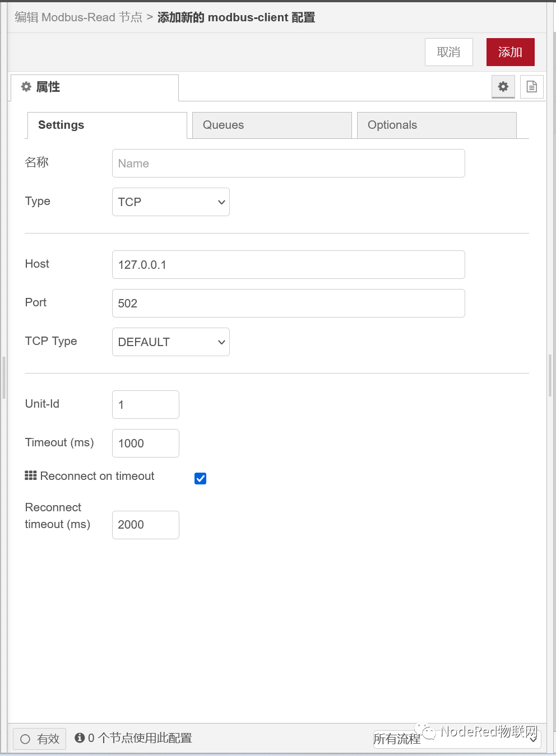556x756 pixels.
Task: Click inside the Name input field
Action: pos(288,163)
